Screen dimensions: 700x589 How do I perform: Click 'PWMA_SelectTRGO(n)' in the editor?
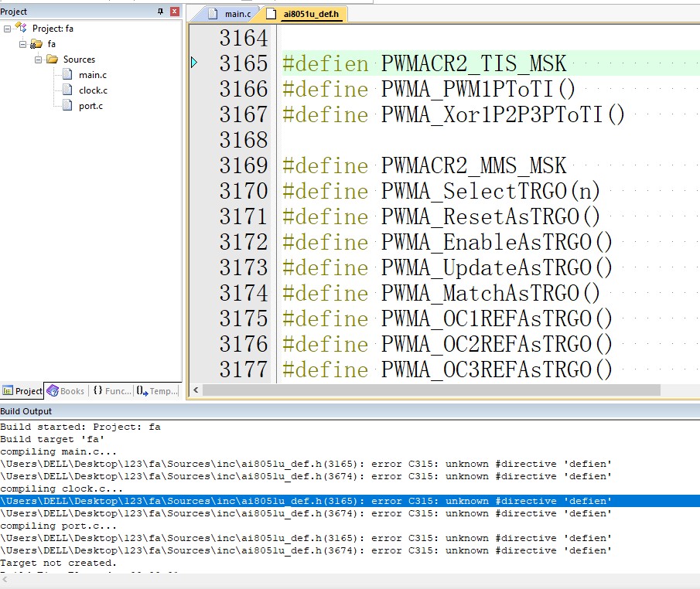coord(490,190)
